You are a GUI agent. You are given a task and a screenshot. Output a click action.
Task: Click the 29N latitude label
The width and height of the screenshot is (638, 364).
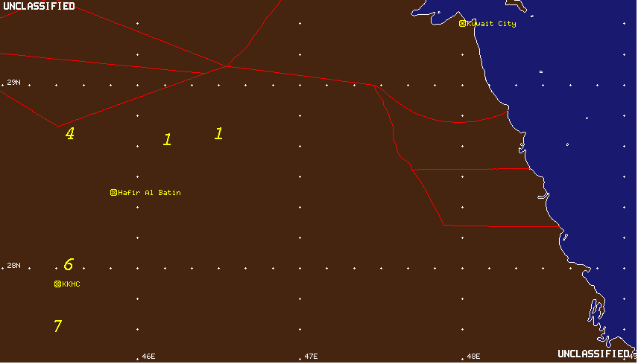pyautogui.click(x=13, y=82)
